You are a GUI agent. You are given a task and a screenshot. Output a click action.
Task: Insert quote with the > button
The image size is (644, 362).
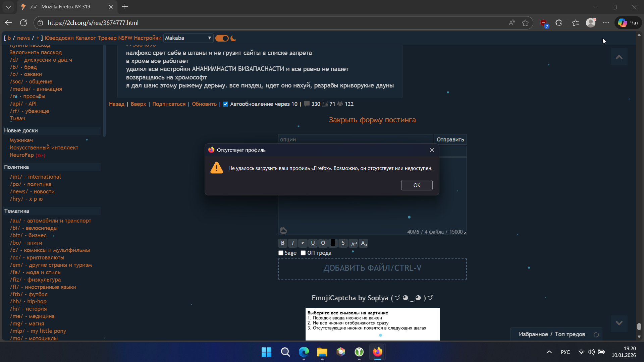coord(303,243)
